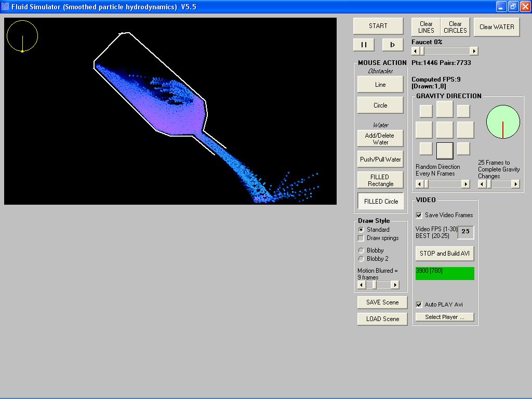Set gravity direction to left
The height and width of the screenshot is (399, 532).
coord(424,130)
